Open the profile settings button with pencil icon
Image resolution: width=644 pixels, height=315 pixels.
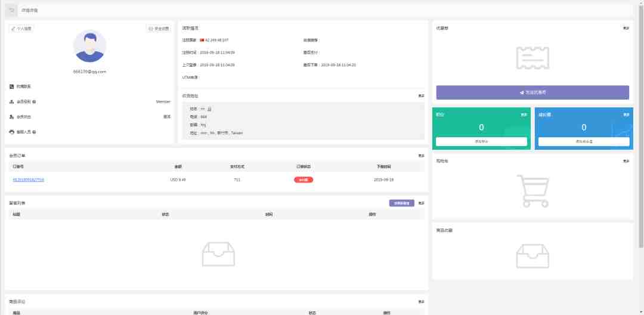(21, 29)
